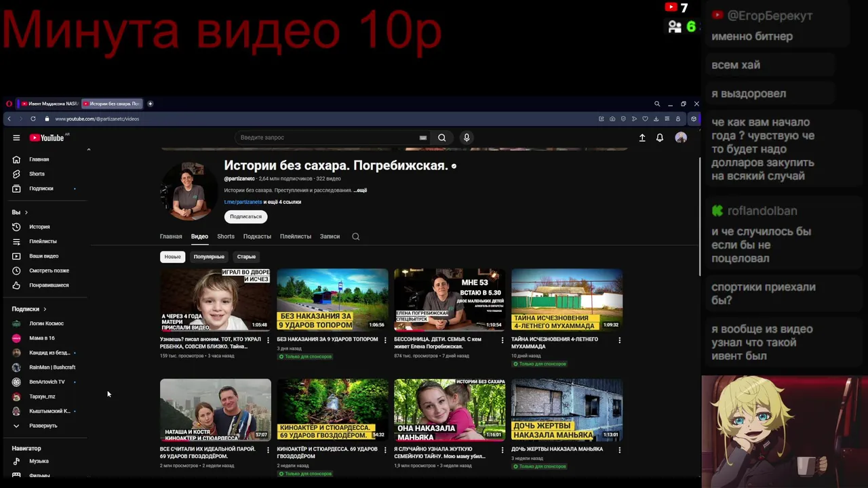Viewport: 868px width, 488px height.
Task: Expand channel description with ...ещё
Action: tap(360, 190)
